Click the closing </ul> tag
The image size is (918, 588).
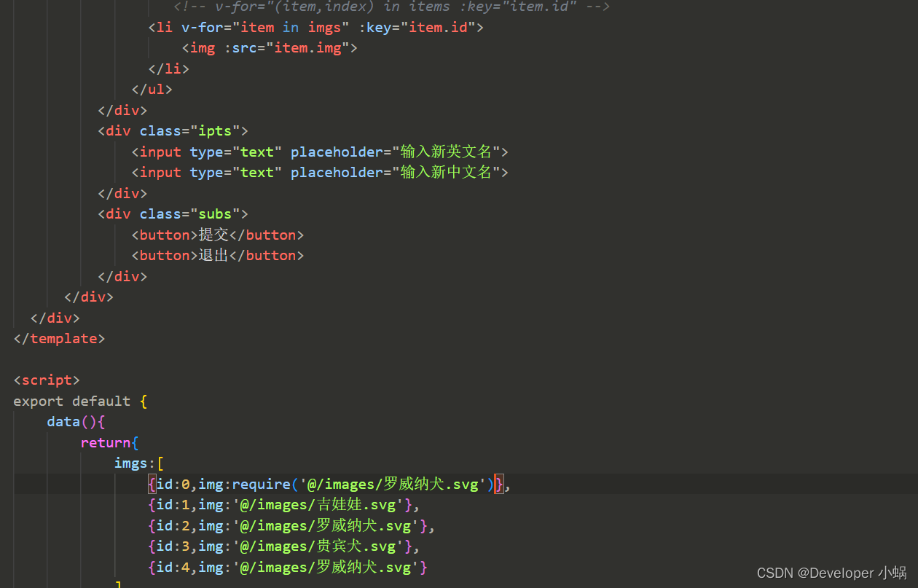click(x=152, y=90)
